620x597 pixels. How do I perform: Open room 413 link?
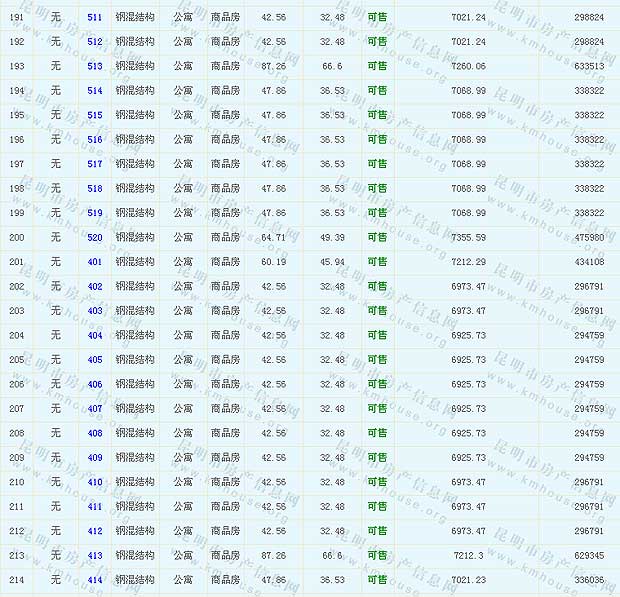click(x=95, y=556)
